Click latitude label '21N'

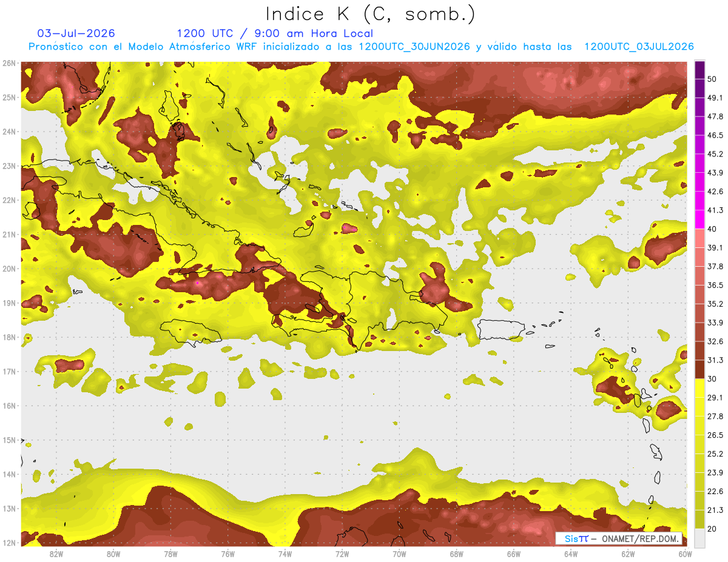(x=9, y=234)
